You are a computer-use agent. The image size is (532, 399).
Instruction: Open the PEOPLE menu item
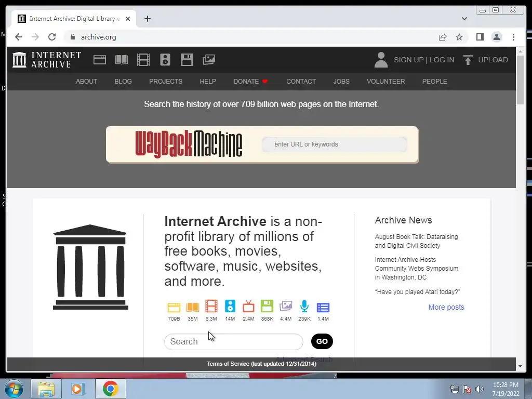click(435, 82)
